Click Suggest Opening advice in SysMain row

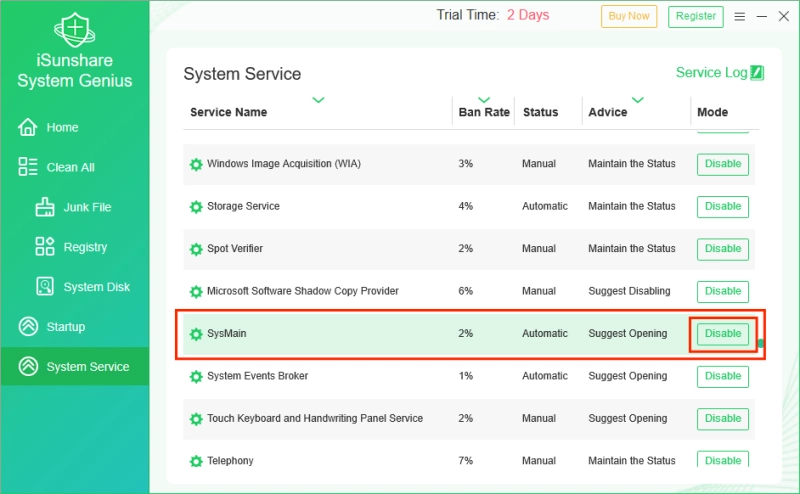(x=628, y=334)
